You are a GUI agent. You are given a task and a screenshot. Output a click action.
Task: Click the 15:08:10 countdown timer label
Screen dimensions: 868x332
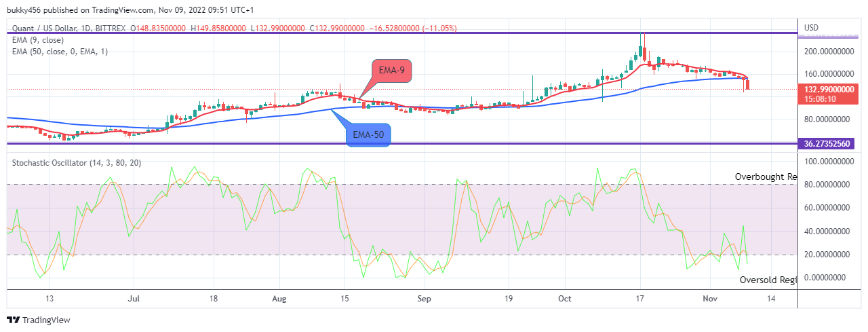819,99
